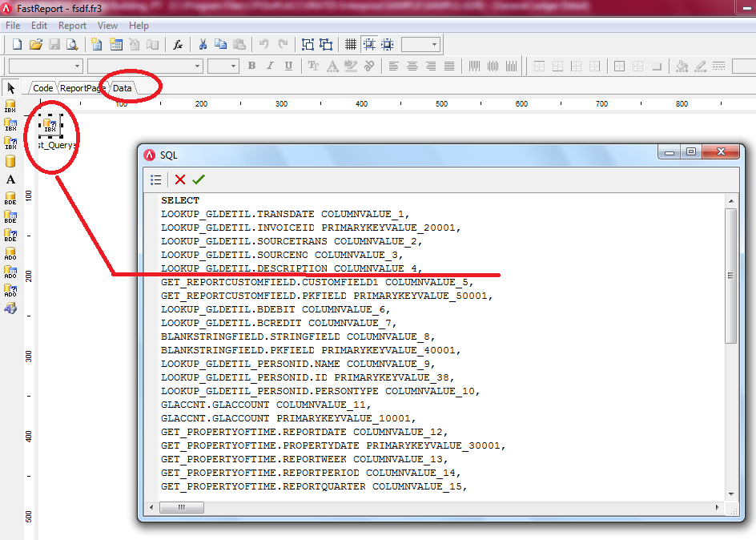Toggle the Show grid button
The image size is (756, 540).
click(x=350, y=45)
